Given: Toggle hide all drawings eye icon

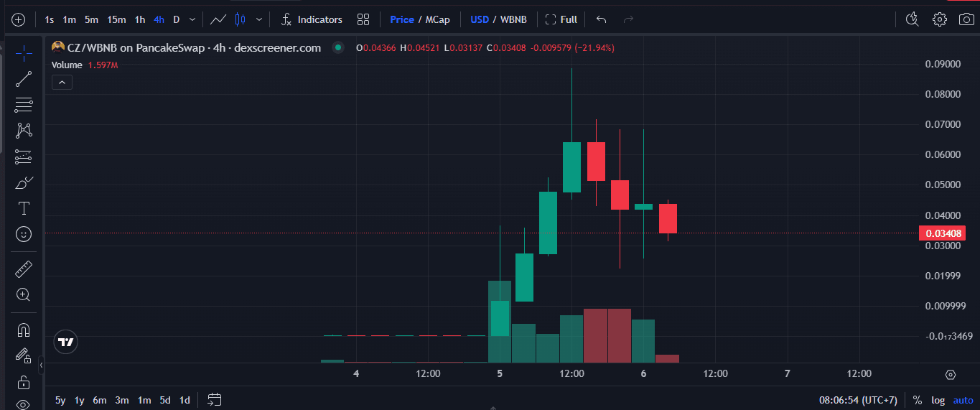Looking at the screenshot, I should [x=24, y=404].
